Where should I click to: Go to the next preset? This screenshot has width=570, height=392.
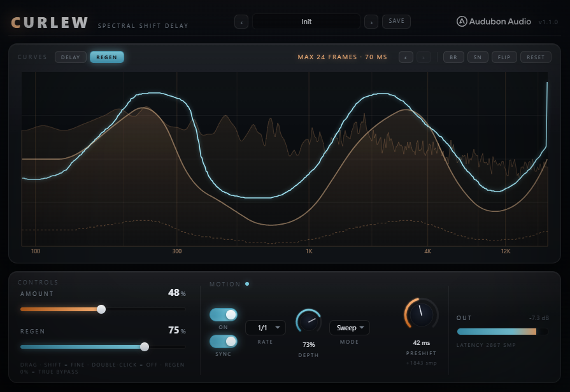click(x=371, y=22)
